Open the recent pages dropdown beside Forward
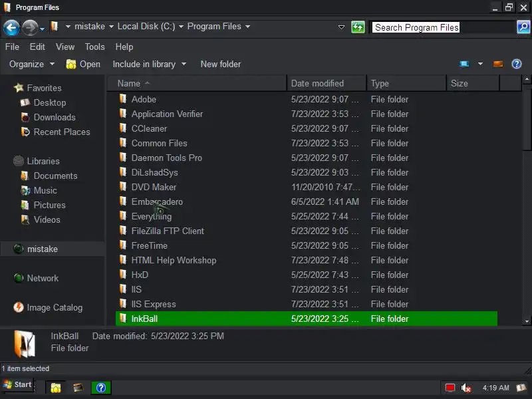This screenshot has width=532, height=399. click(x=42, y=29)
